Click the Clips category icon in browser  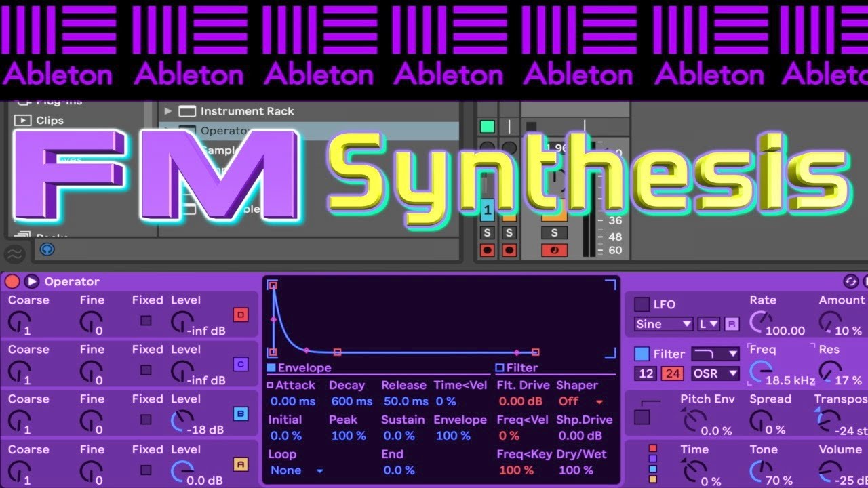pyautogui.click(x=23, y=120)
